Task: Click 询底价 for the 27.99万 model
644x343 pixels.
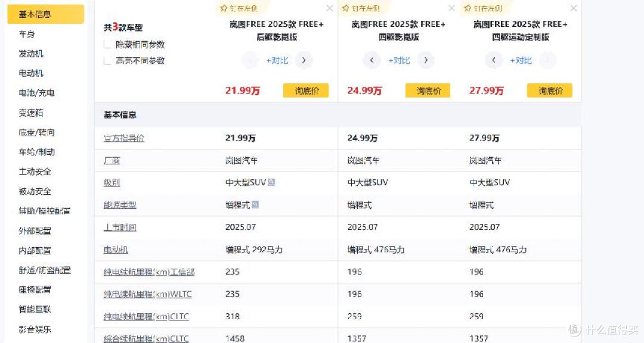Action: 550,91
